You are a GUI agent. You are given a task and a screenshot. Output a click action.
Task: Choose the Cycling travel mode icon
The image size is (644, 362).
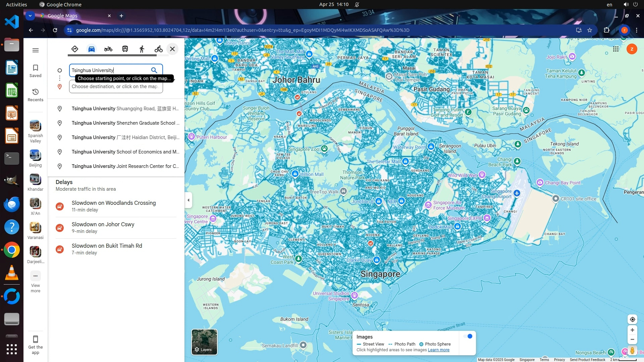pyautogui.click(x=158, y=49)
